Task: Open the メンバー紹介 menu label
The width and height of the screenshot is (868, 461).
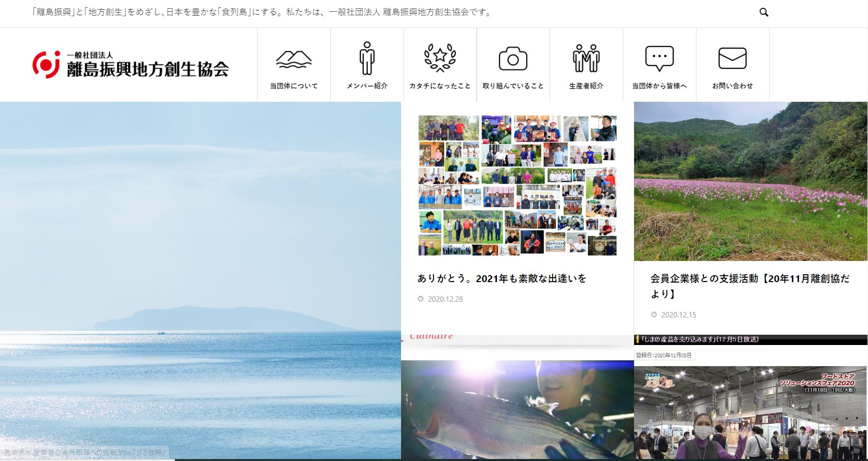Action: click(367, 86)
